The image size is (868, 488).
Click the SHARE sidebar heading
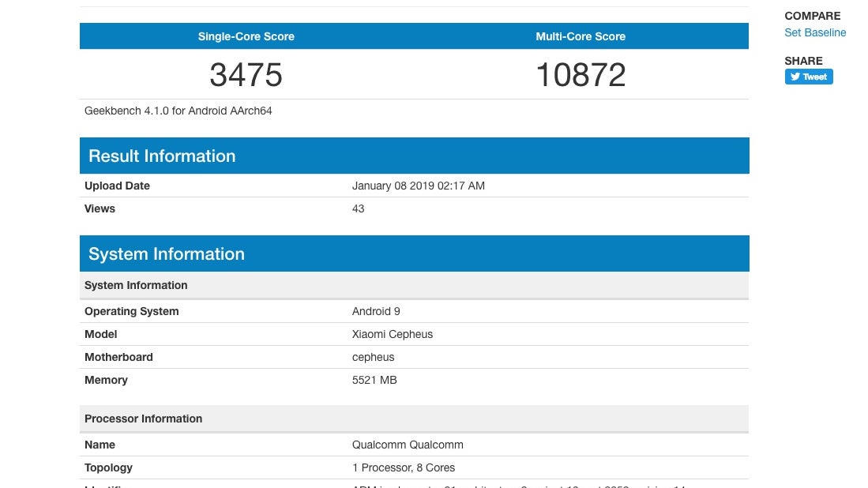tap(803, 61)
